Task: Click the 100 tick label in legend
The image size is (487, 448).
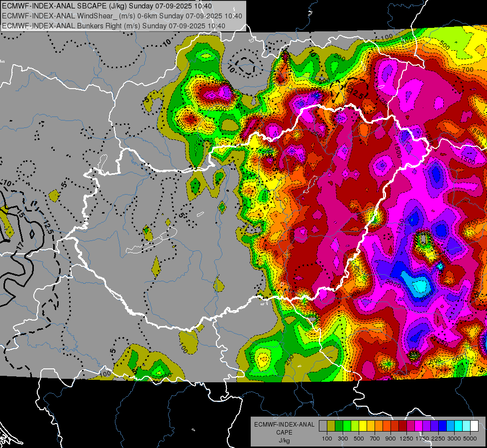Action: click(327, 439)
